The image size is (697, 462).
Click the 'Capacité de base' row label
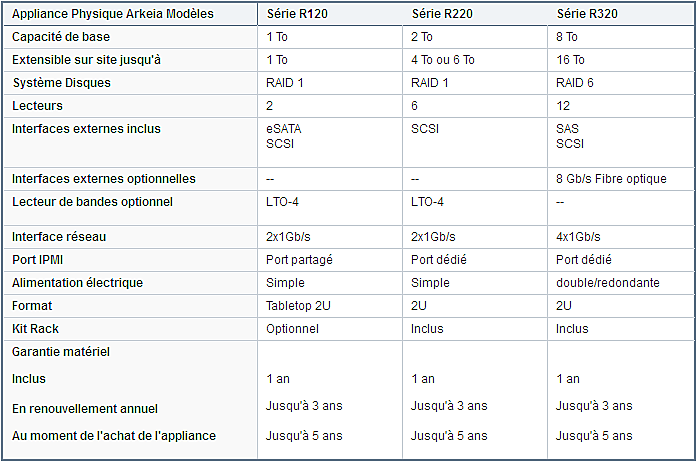61,37
